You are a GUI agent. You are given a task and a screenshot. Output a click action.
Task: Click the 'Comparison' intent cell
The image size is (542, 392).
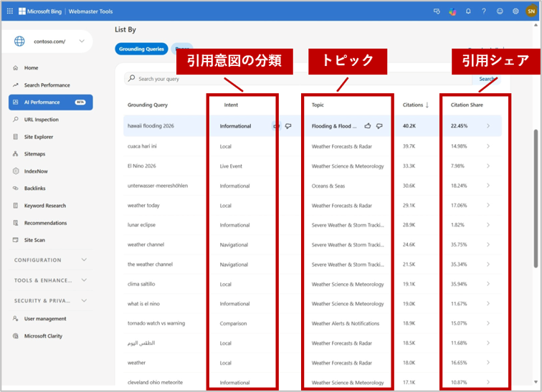click(x=233, y=323)
